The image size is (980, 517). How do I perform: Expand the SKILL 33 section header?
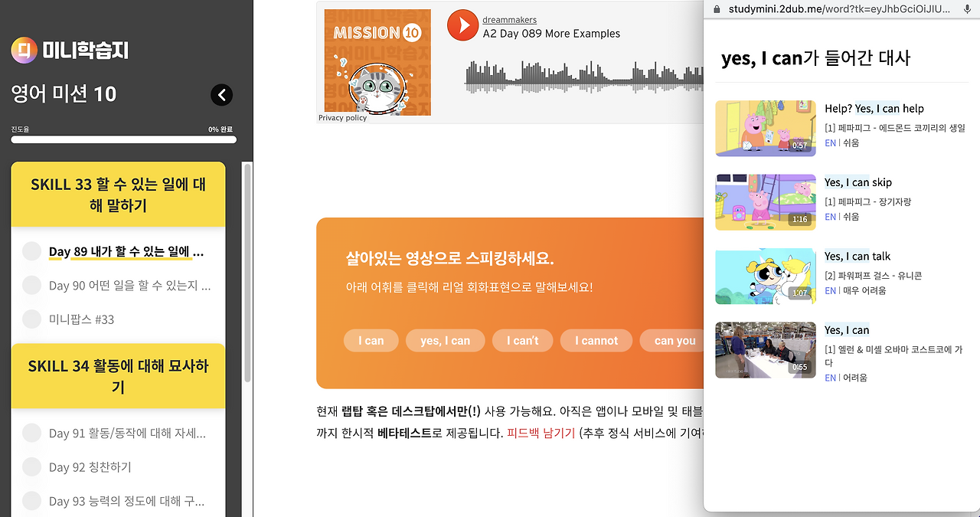pos(119,194)
